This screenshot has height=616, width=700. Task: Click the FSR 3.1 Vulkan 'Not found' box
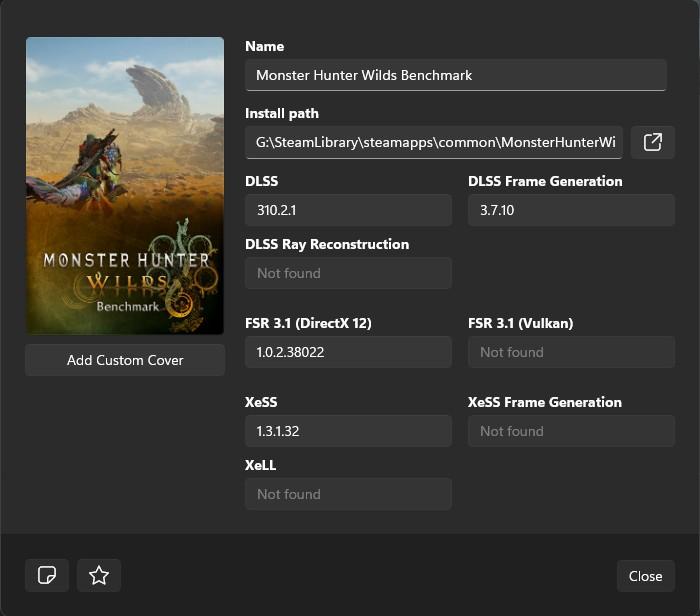pyautogui.click(x=571, y=352)
